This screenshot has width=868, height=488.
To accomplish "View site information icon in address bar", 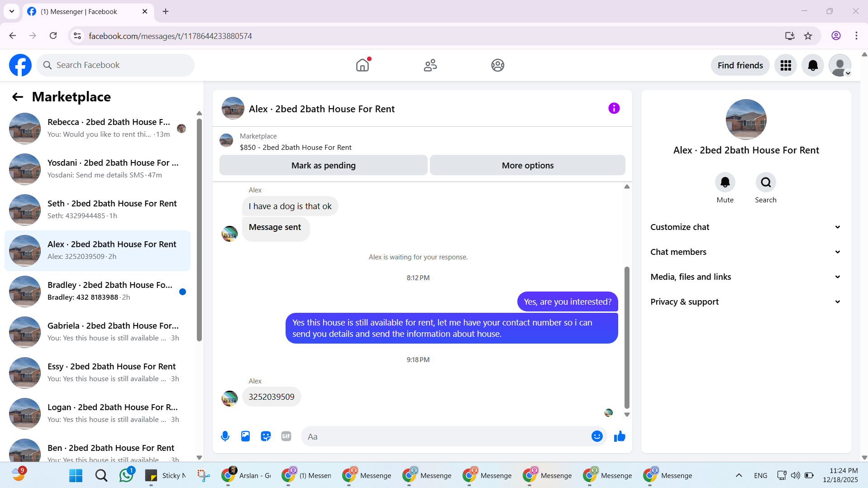I will (77, 36).
